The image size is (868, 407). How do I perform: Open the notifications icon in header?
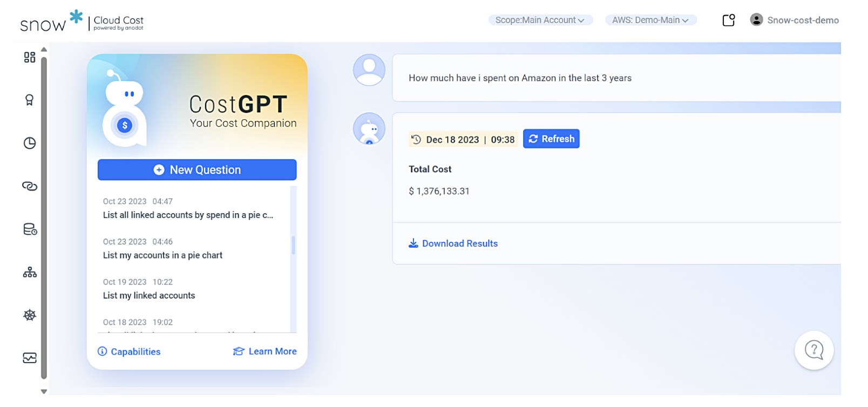tap(729, 20)
